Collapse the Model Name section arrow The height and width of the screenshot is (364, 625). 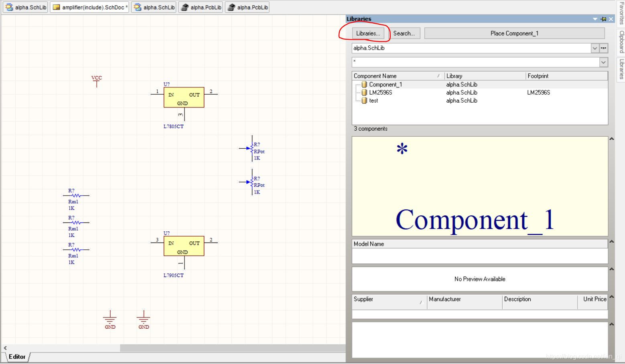point(612,242)
